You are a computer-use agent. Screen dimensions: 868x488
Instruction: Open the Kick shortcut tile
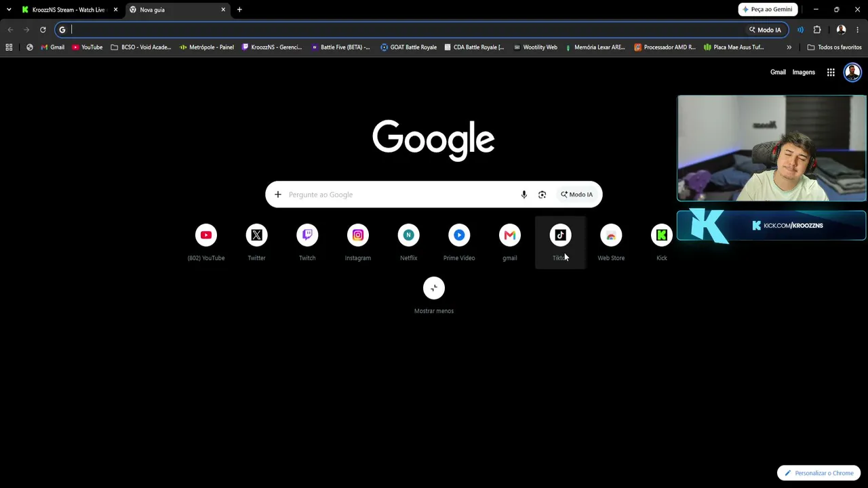coord(662,242)
